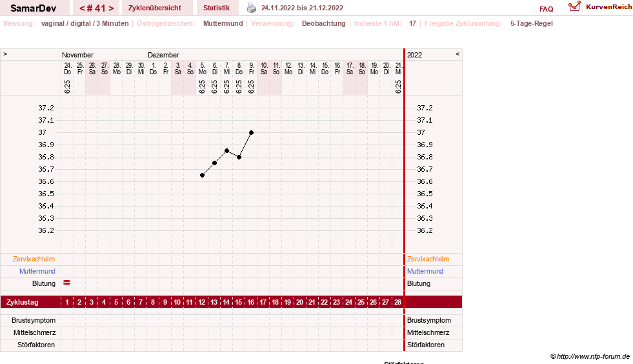Click the right Zervixschleim label
This screenshot has width=633, height=364.
pos(428,259)
